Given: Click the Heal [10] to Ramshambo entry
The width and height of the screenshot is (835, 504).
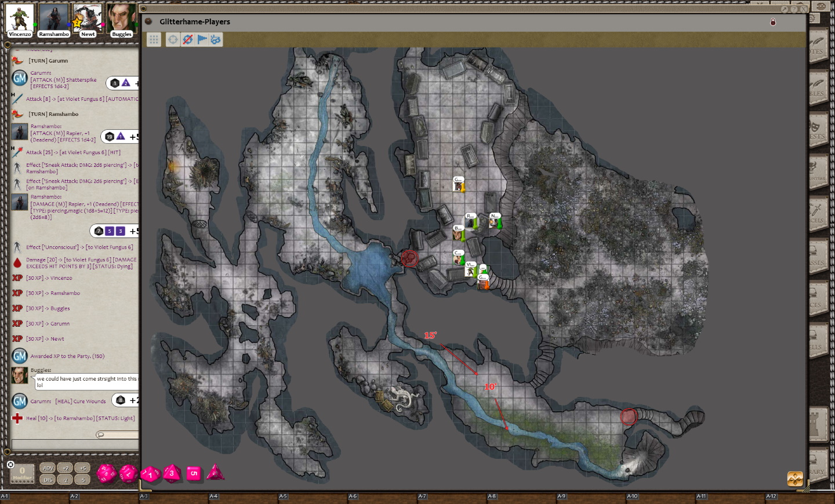Looking at the screenshot, I should click(80, 418).
